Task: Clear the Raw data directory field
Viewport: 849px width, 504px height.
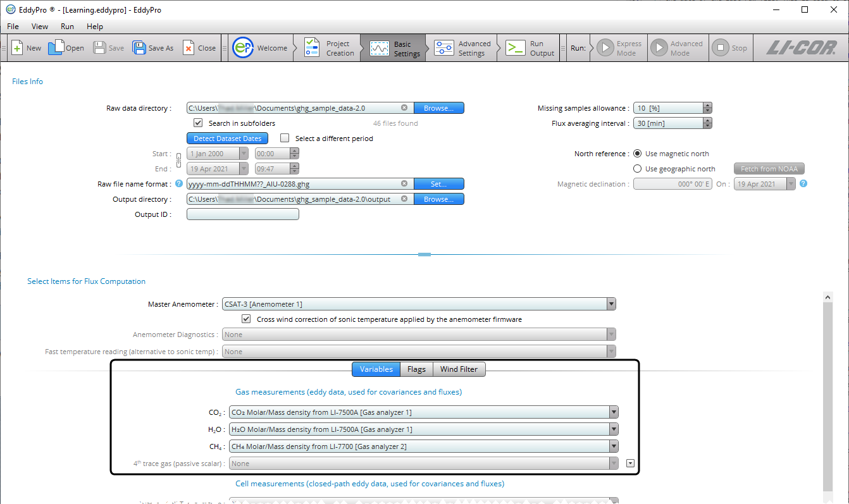Action: 404,108
